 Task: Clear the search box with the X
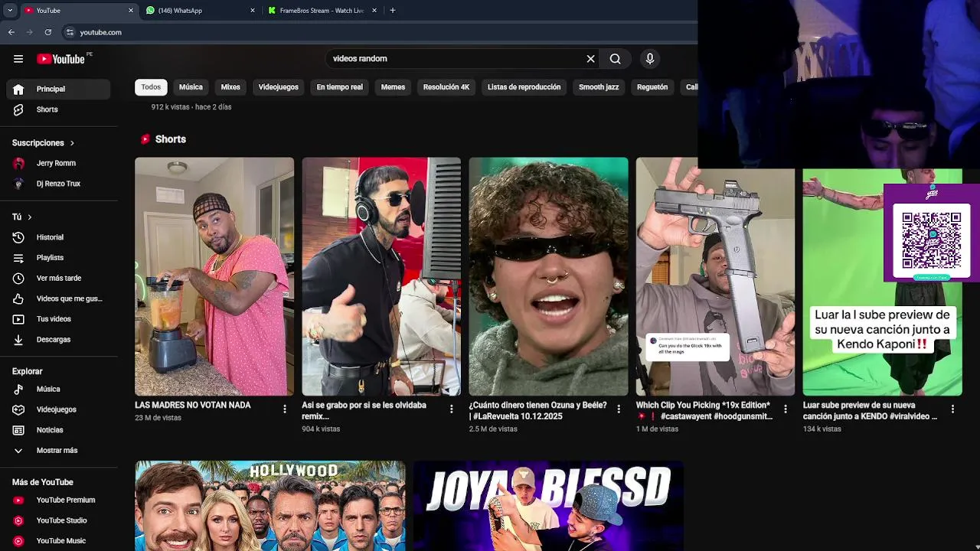590,59
